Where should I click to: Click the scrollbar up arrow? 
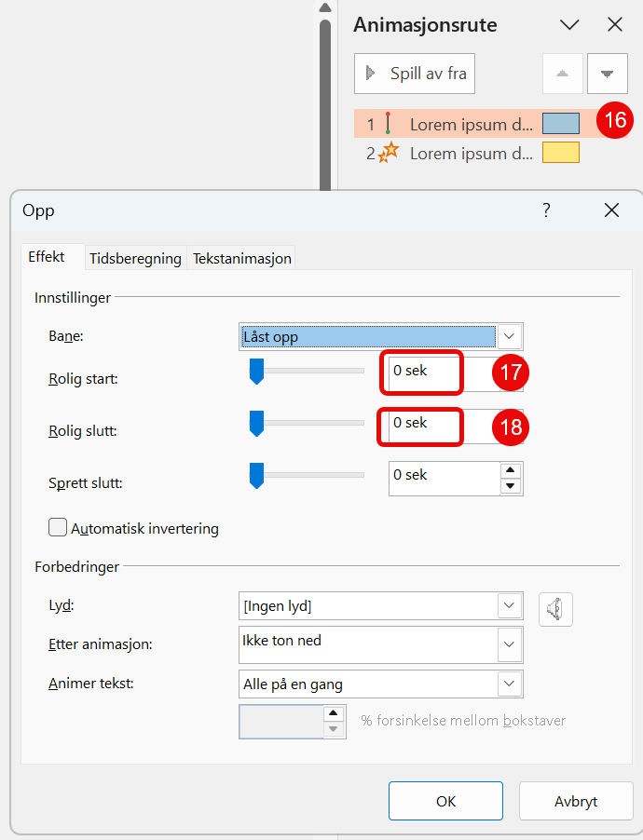tap(325, 7)
